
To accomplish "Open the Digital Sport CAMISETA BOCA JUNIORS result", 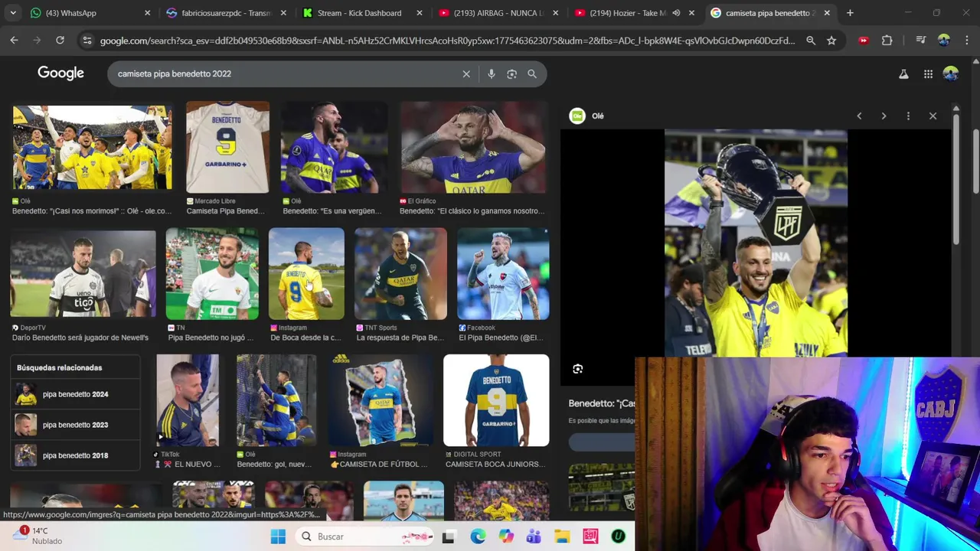I will pos(496,400).
